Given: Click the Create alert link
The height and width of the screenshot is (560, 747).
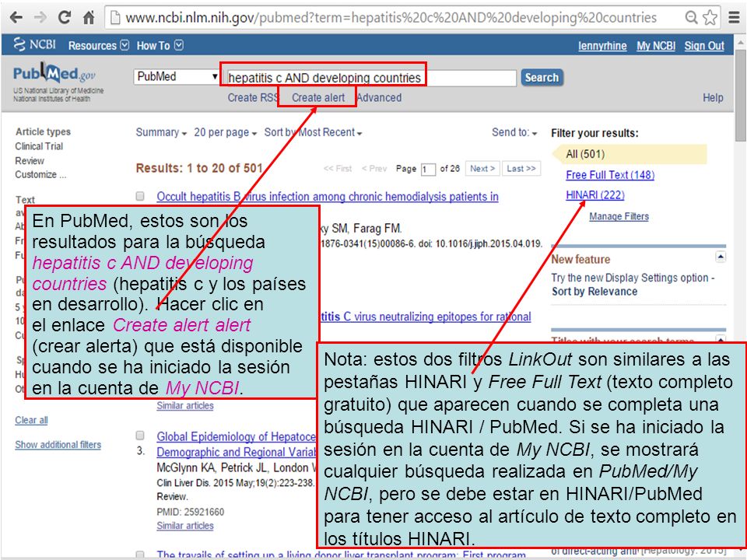Looking at the screenshot, I should (x=318, y=98).
